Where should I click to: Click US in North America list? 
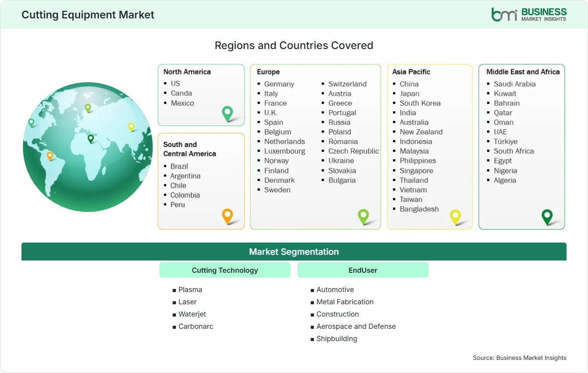coord(175,83)
